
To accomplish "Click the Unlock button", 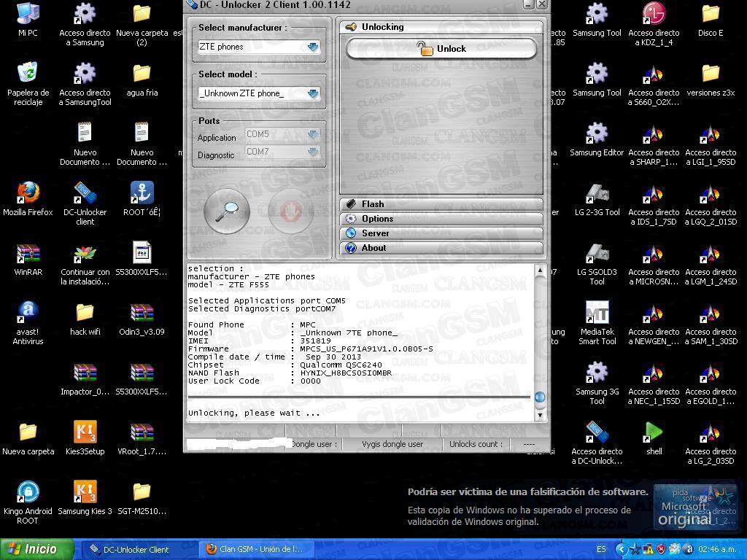I will click(x=441, y=49).
